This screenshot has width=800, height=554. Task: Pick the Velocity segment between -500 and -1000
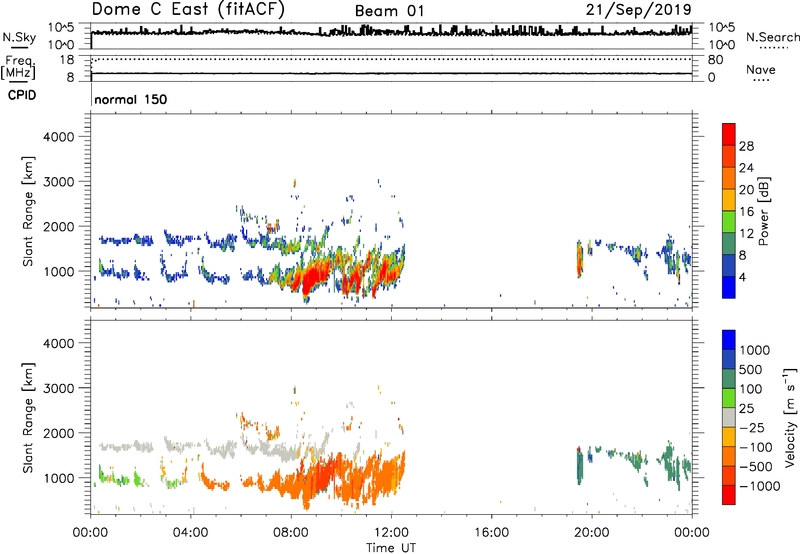pyautogui.click(x=729, y=476)
